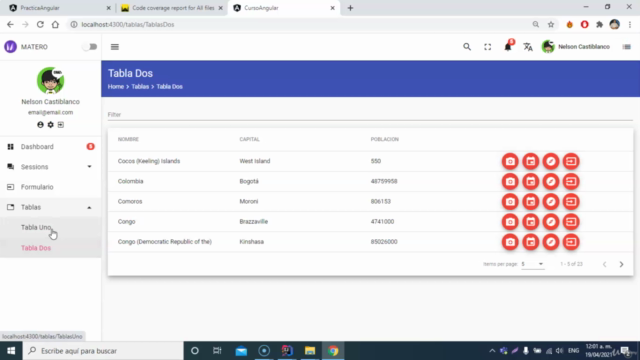This screenshot has width=640, height=360.
Task: Click calendar icon in Comoros row
Action: [x=531, y=202]
